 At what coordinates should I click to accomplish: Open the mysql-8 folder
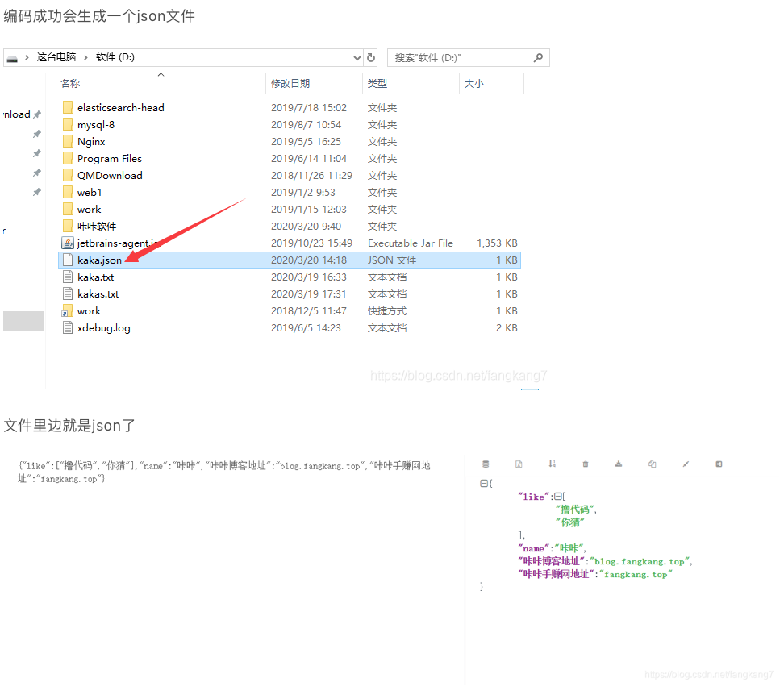click(x=93, y=124)
